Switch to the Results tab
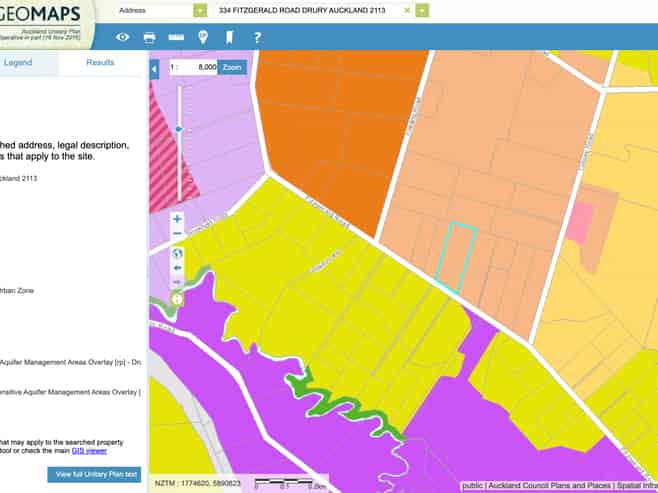 coord(100,62)
